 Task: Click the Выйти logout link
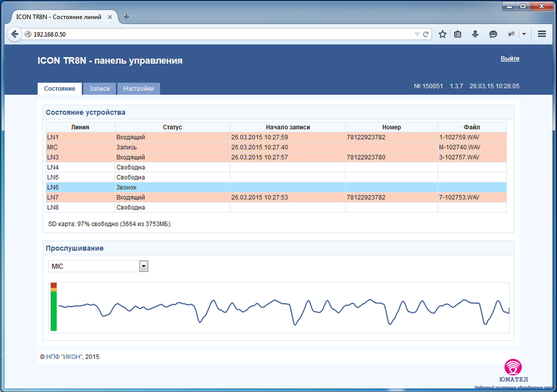510,59
